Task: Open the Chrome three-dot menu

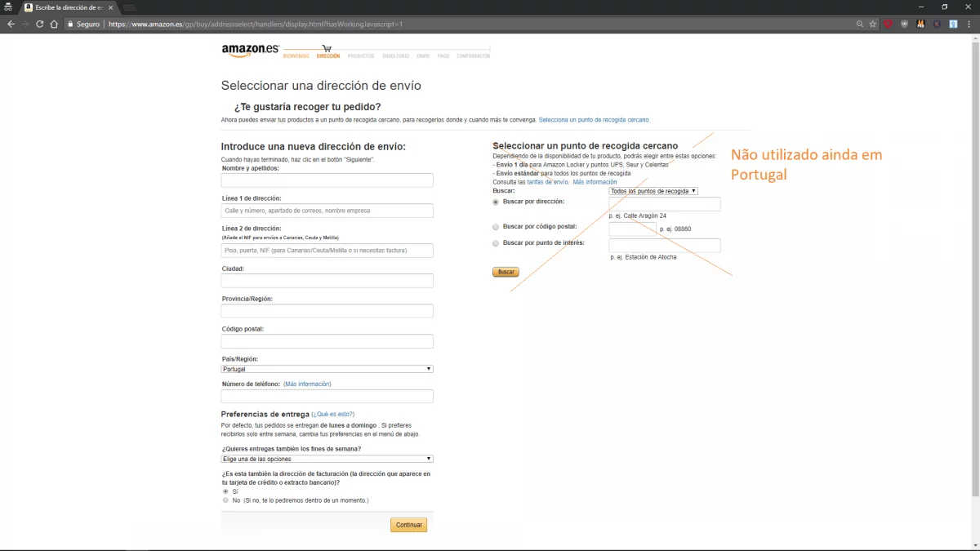Action: pyautogui.click(x=969, y=24)
